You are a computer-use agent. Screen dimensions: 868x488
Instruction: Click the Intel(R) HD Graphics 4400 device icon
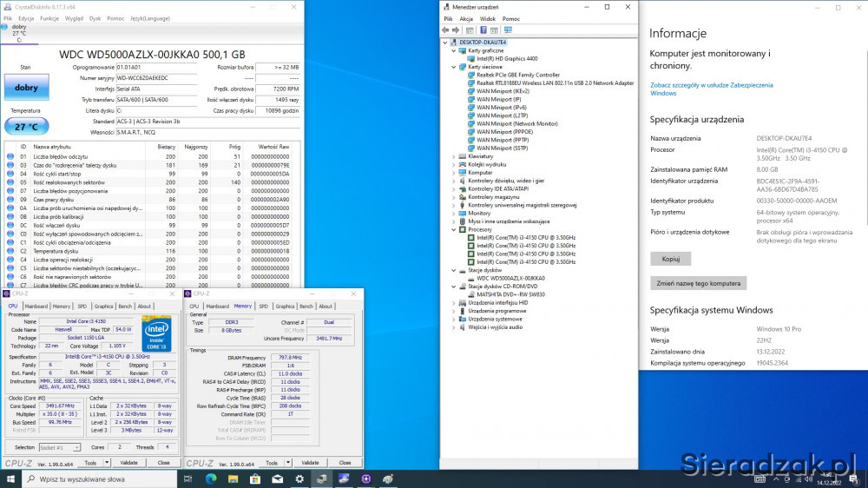[471, 59]
